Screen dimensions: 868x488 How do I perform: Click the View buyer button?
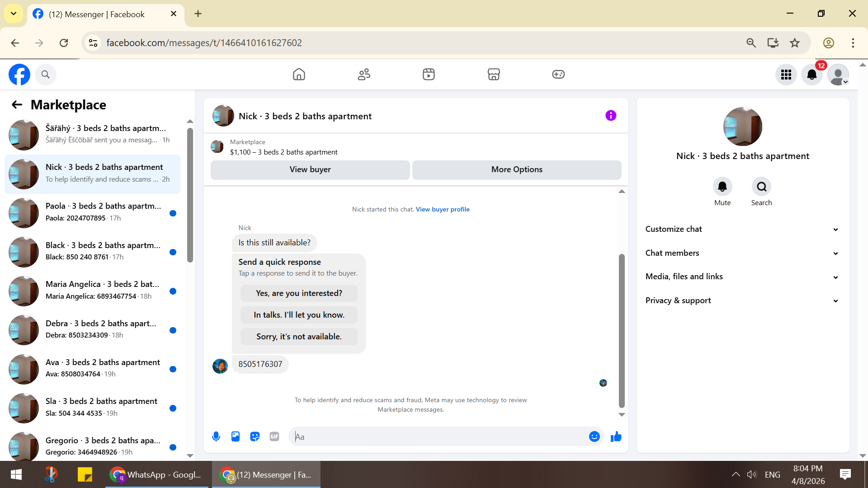(310, 169)
